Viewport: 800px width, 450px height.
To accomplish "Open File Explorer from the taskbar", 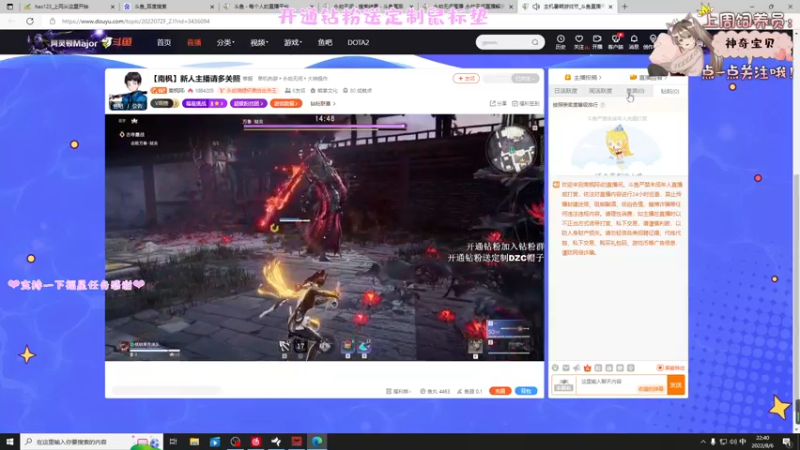I will point(194,442).
